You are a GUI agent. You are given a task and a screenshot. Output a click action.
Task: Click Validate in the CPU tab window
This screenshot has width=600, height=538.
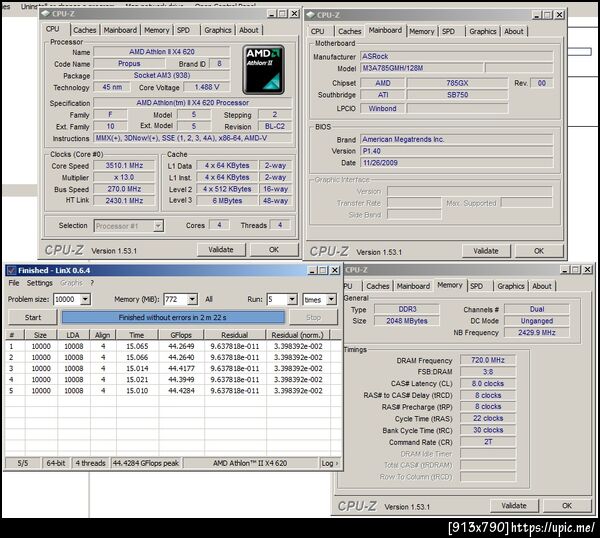(221, 249)
